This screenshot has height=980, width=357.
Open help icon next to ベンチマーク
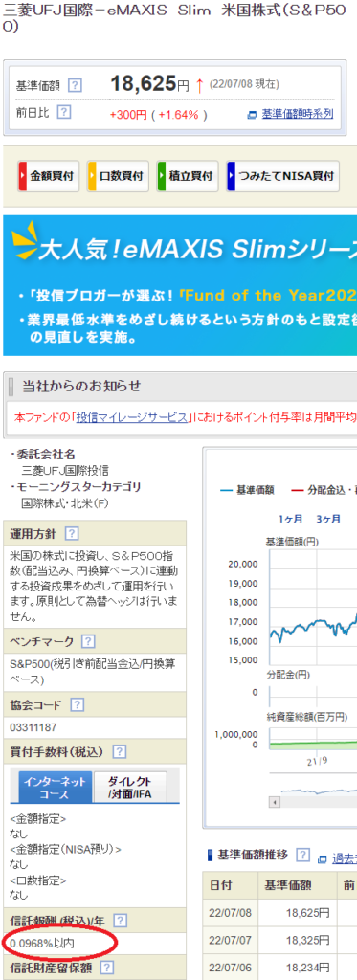pyautogui.click(x=89, y=641)
